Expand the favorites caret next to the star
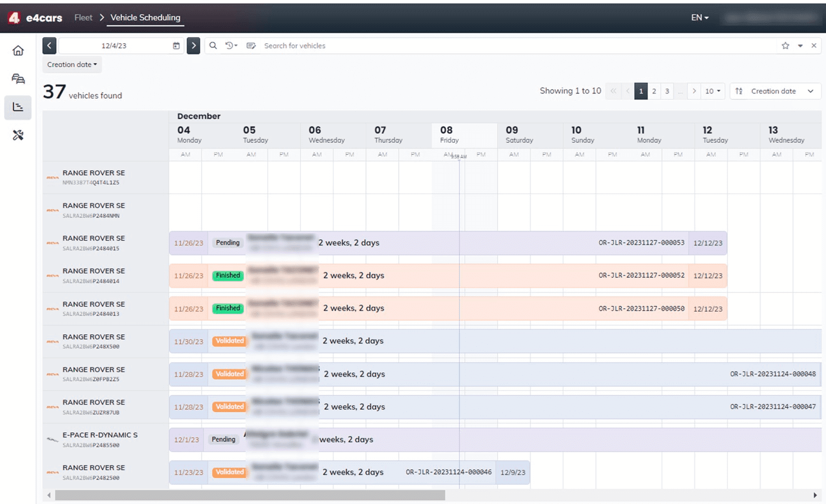The width and height of the screenshot is (826, 504). [x=800, y=46]
